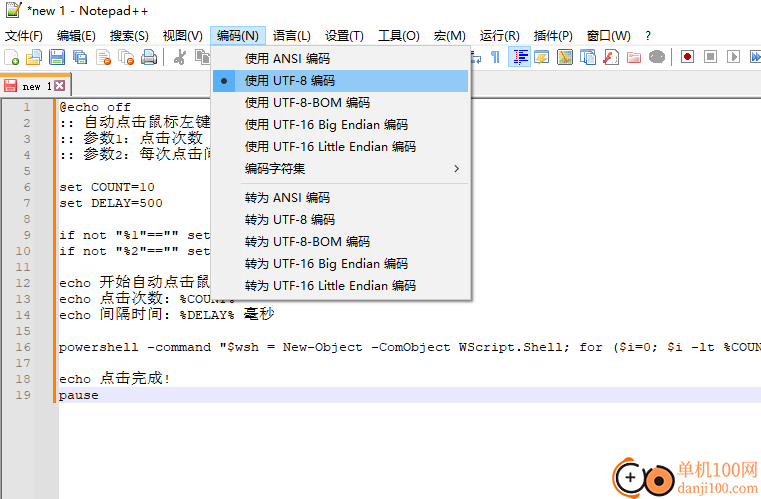761x499 pixels.
Task: Select 使用 UTF-8 编码 option
Action: pyautogui.click(x=341, y=81)
